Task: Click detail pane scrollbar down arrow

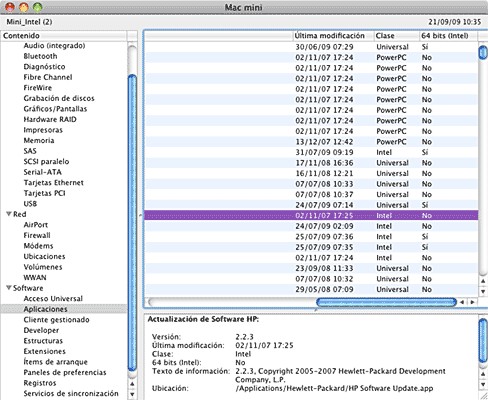Action: 483,384
